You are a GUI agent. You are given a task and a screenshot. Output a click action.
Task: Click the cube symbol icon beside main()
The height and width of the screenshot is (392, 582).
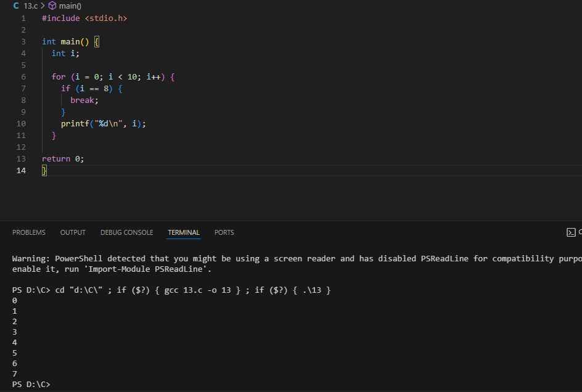pos(52,6)
